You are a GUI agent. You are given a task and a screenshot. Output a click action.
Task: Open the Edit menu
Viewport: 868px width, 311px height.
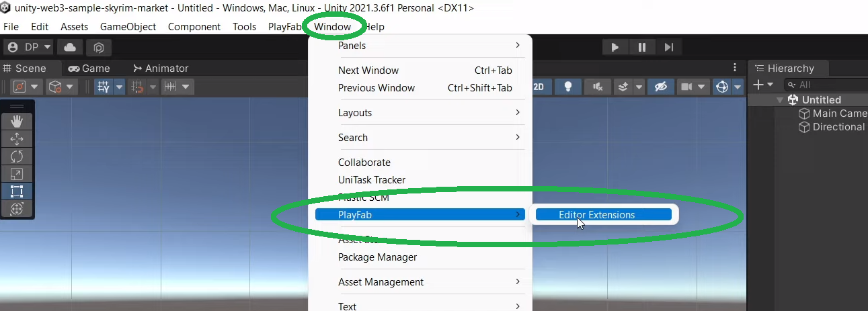click(40, 26)
